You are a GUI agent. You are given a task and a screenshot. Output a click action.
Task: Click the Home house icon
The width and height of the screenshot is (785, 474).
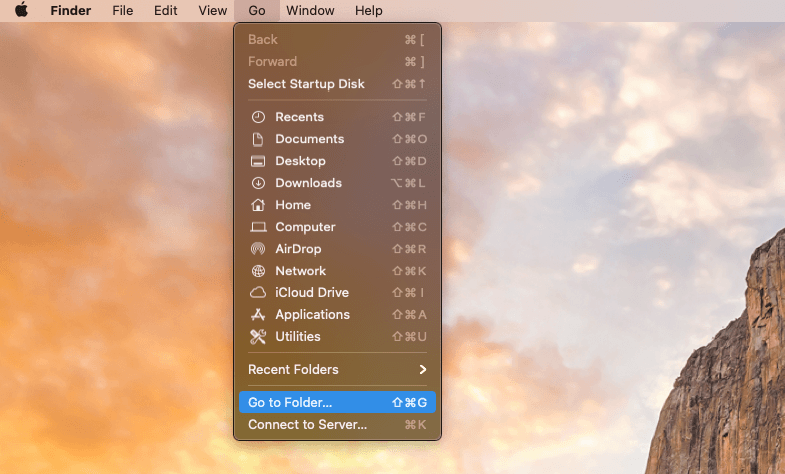[x=258, y=205]
